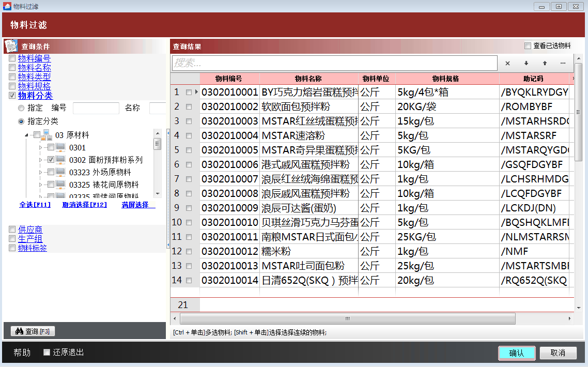This screenshot has height=367, width=588.
Task: Check the 物料标签 filter checkbox
Action: [12, 248]
